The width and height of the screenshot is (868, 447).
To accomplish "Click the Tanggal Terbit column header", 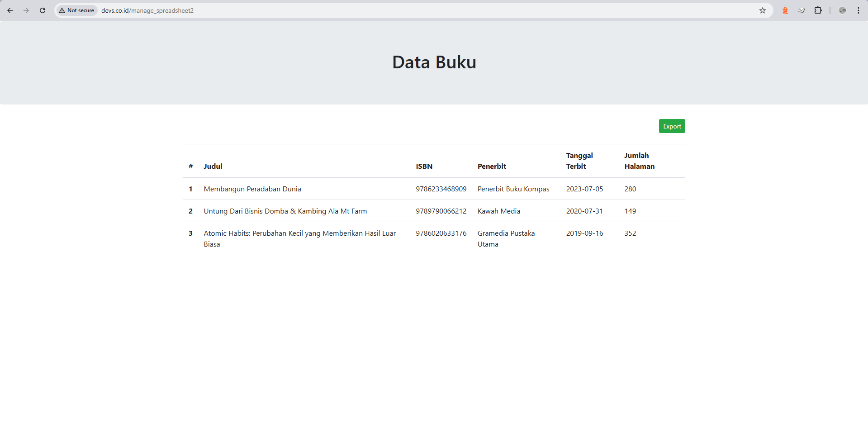I will click(x=579, y=161).
